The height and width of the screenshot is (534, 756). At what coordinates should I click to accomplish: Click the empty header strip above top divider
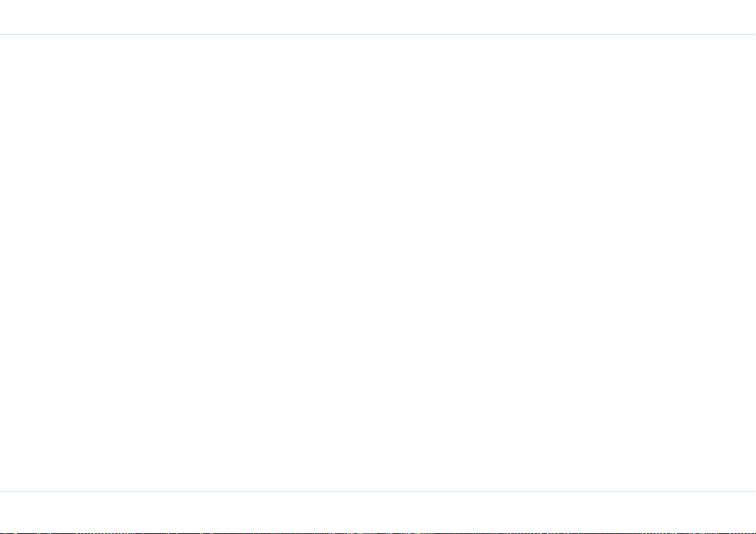[378, 17]
